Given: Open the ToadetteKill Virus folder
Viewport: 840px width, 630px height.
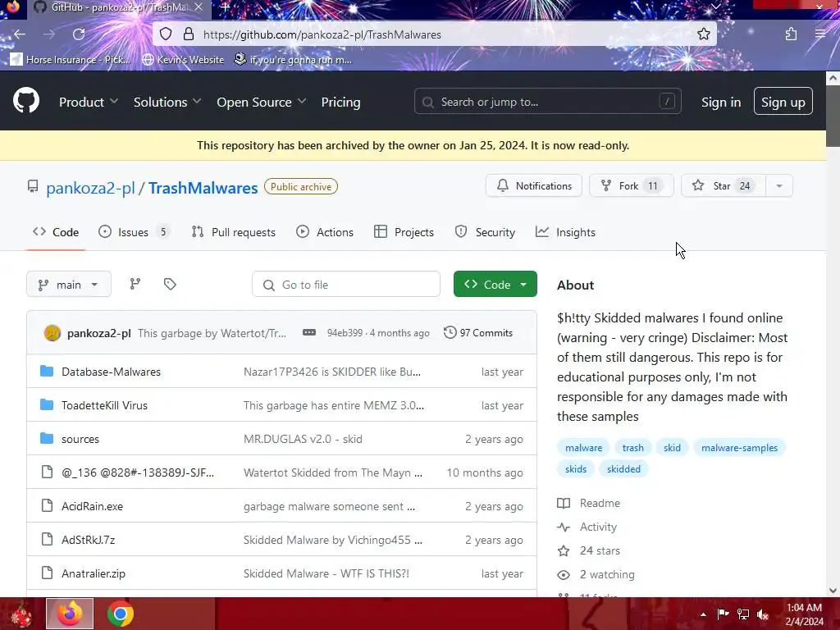Looking at the screenshot, I should pos(104,405).
